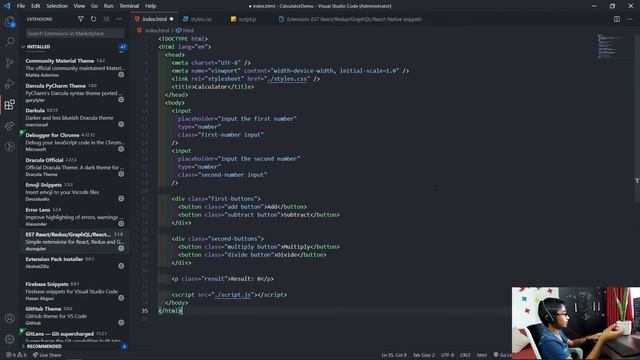Viewport: 640px width, 360px height.
Task: Open gear for Emoji Snippets extension
Action: click(121, 198)
